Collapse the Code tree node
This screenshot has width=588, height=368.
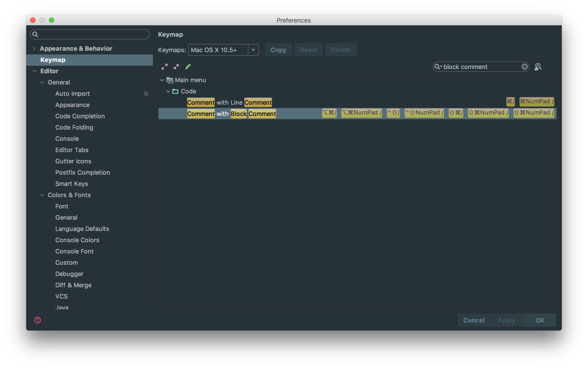tap(168, 91)
